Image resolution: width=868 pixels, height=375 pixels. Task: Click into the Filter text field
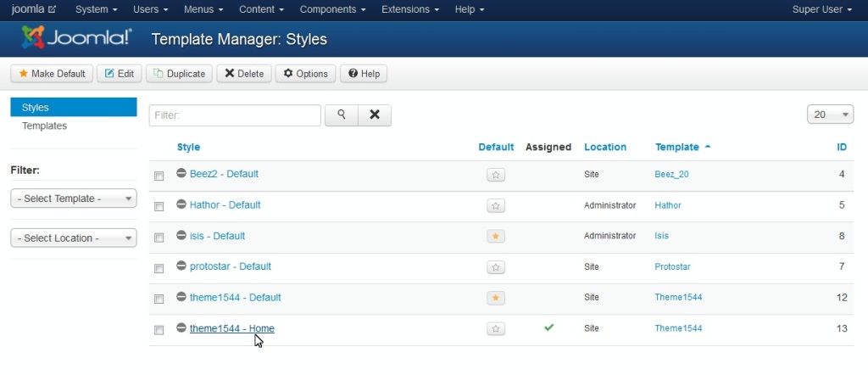[235, 115]
